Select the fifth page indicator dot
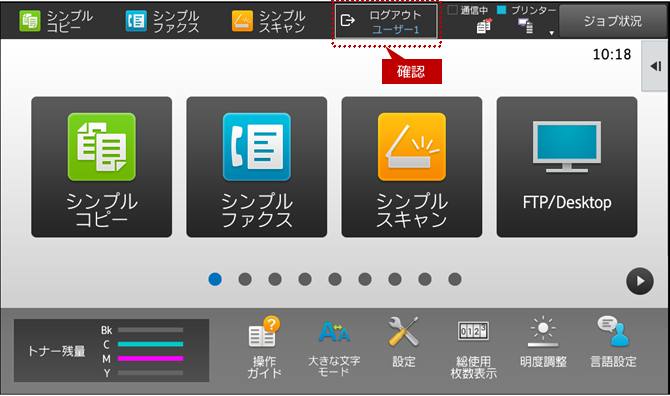The width and height of the screenshot is (670, 396). click(335, 279)
